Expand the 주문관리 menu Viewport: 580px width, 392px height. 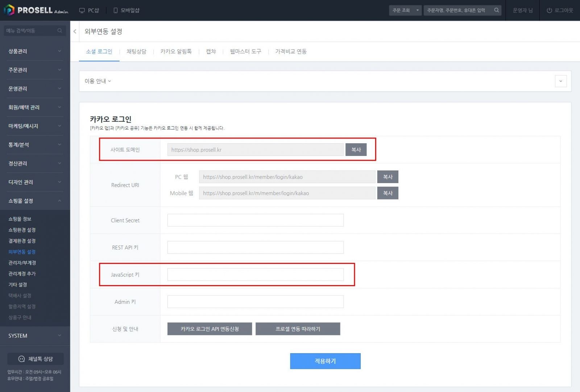(x=35, y=70)
